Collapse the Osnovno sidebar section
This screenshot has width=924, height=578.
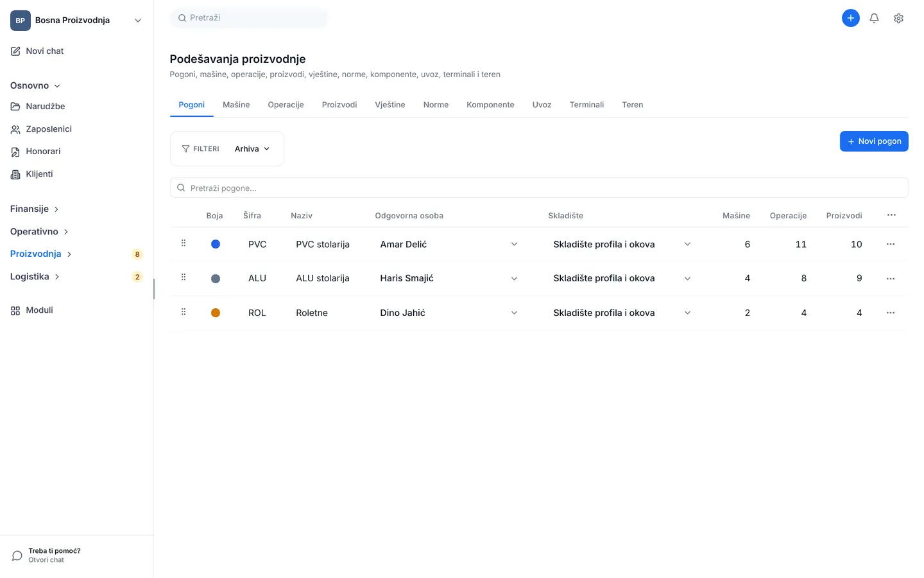(x=35, y=85)
